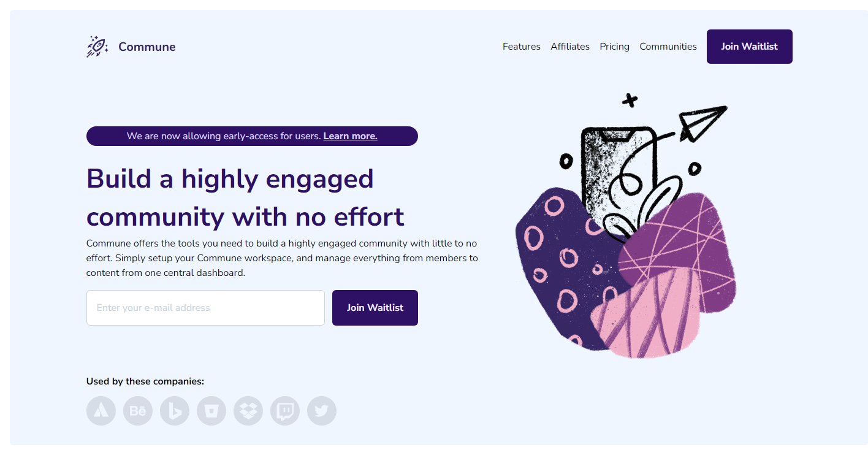Click the Commune rocket logo icon
This screenshot has width=868, height=455.
pos(97,47)
